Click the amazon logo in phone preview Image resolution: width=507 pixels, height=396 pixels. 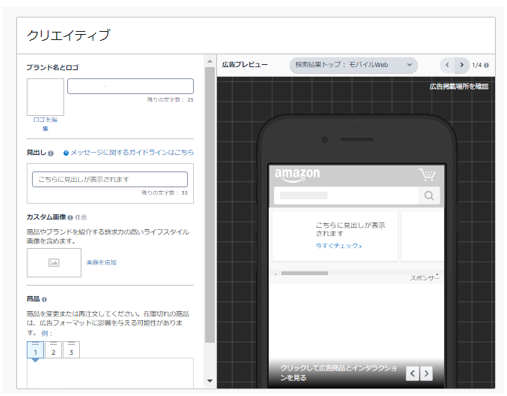297,175
